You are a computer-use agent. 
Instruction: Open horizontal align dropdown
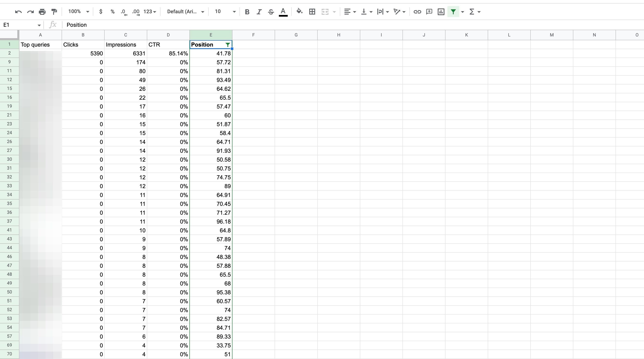click(x=350, y=12)
